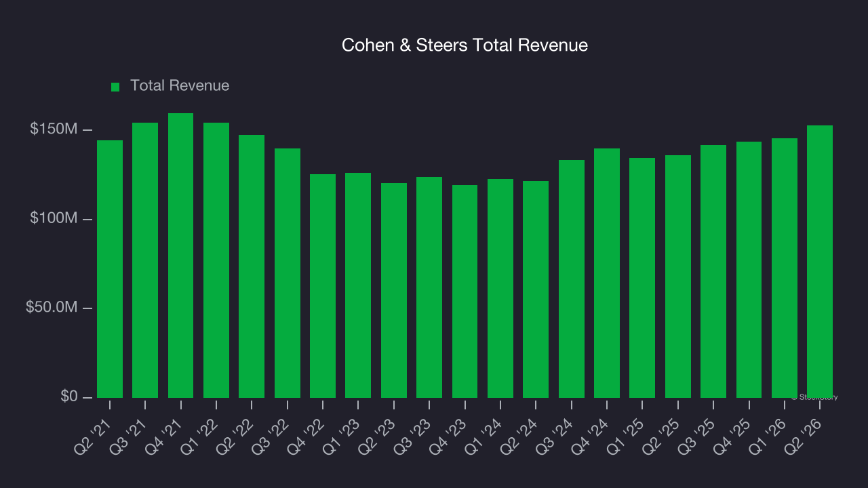
Task: Select the Q1 '25 revenue bar
Action: pos(642,278)
